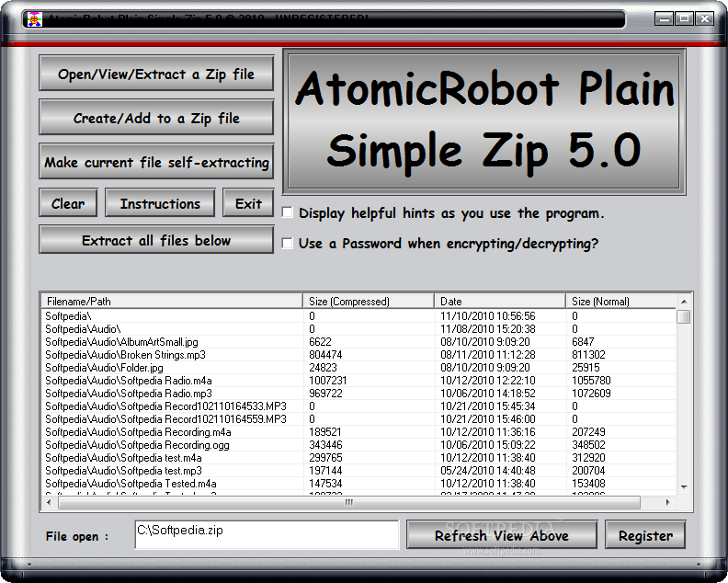Screen dimensions: 728x583
Task: Click the horizontal scrollbar thumb
Action: pos(349,502)
